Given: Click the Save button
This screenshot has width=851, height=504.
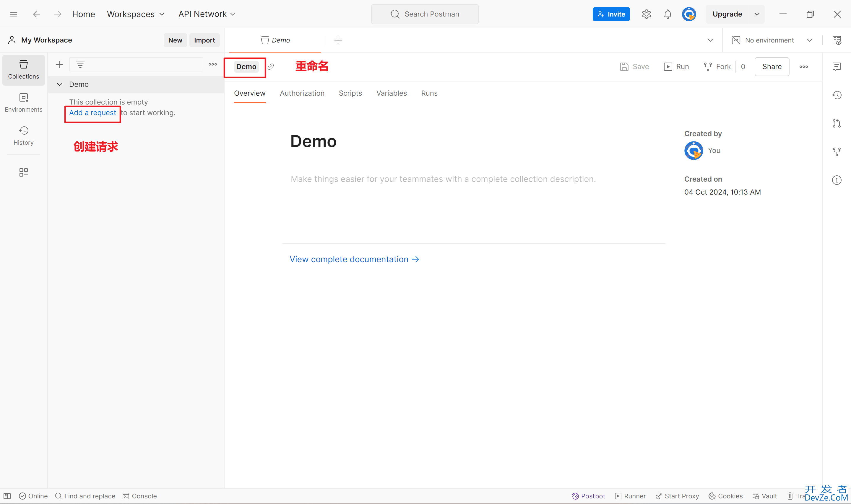Looking at the screenshot, I should (x=634, y=67).
